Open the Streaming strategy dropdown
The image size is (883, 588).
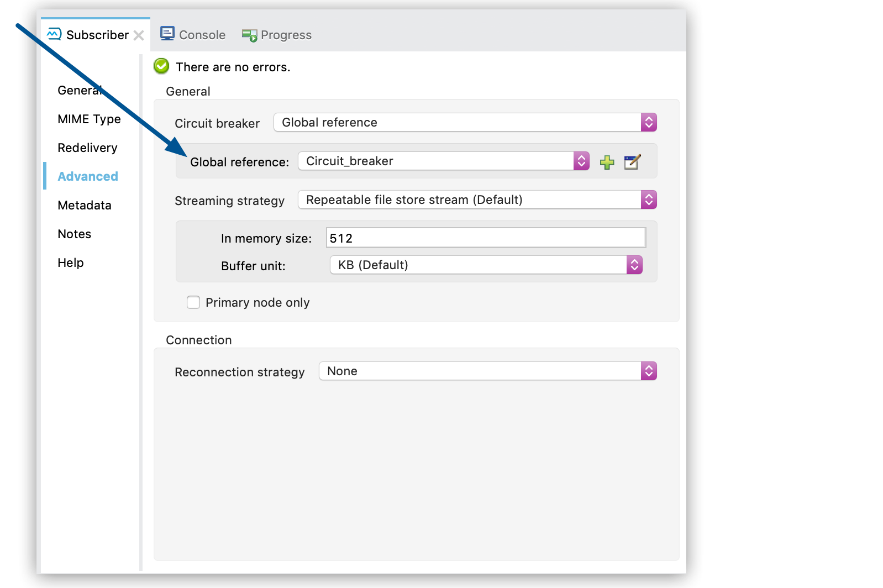pos(649,200)
